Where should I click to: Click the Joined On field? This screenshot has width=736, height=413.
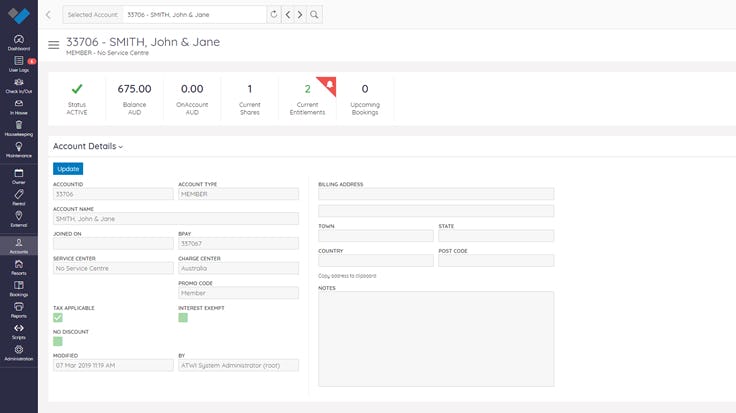(x=113, y=243)
